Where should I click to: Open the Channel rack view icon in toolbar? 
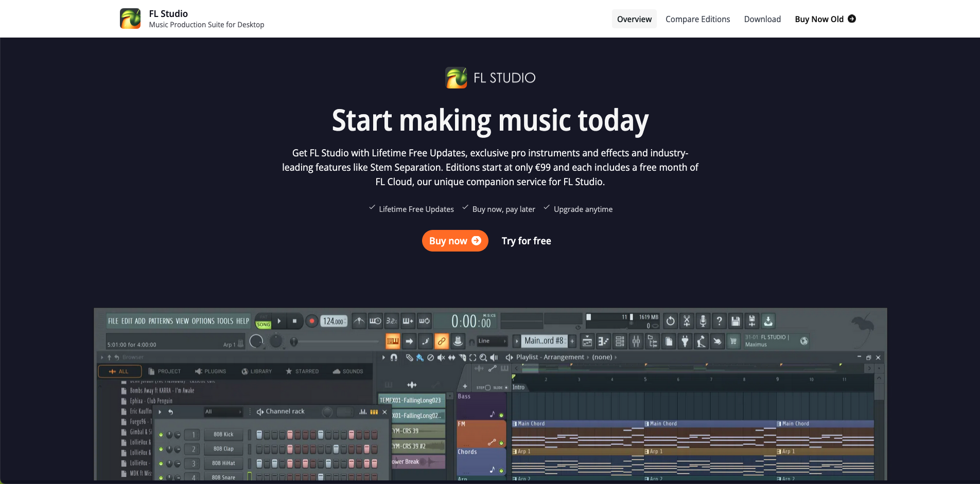[620, 341]
